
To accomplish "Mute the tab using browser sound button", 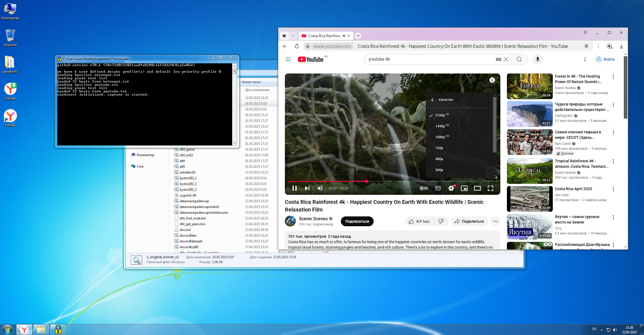I will tap(284, 36).
